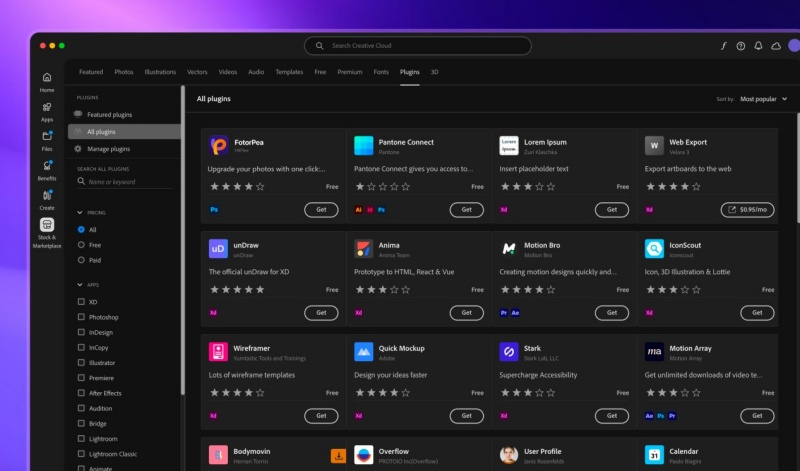This screenshot has height=471, width=800.
Task: Click the Web Export plugin icon
Action: (x=654, y=145)
